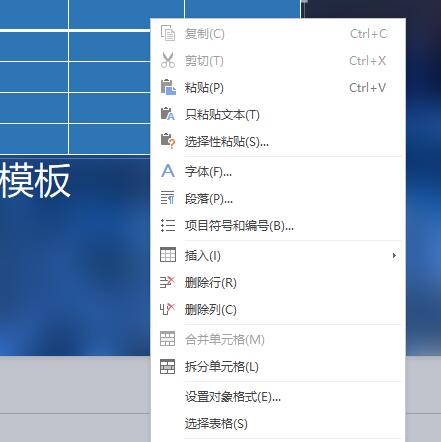
Task: Click the copy icon beside 复制(C)
Action: point(168,33)
